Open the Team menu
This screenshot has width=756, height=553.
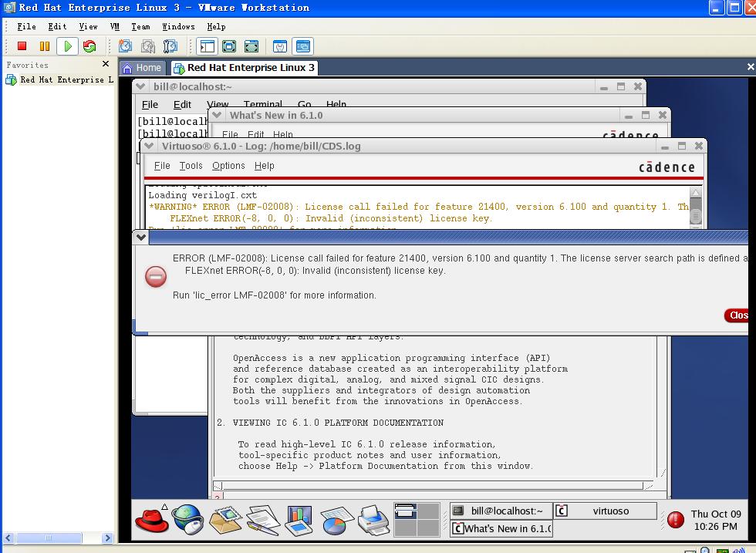(140, 26)
